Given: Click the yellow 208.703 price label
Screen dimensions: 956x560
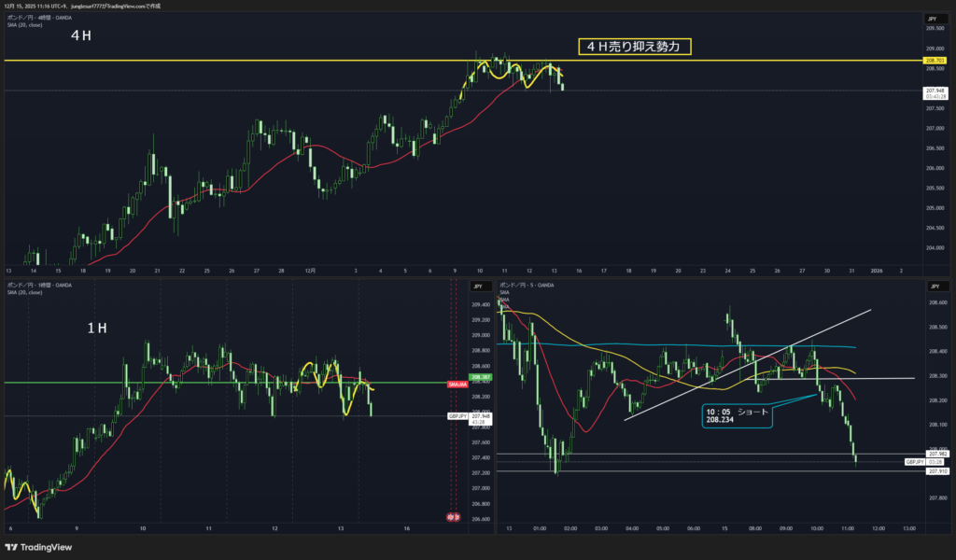Looking at the screenshot, I should coord(935,60).
